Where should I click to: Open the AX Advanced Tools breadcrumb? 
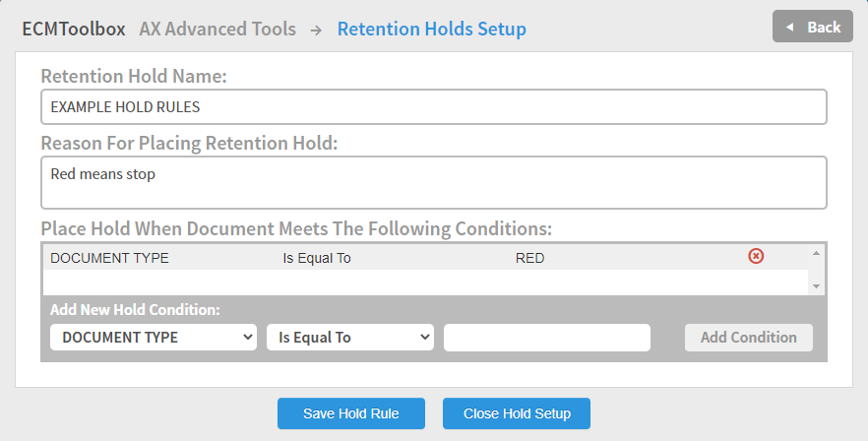[x=217, y=29]
